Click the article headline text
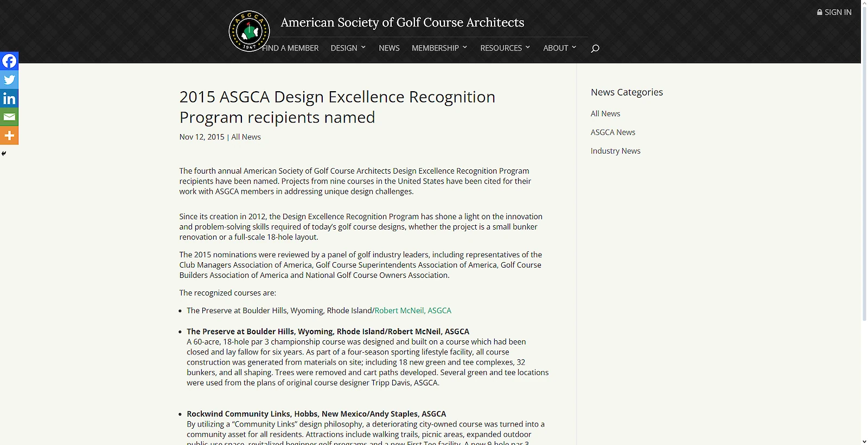Screen dimensions: 868x445 (x=337, y=107)
